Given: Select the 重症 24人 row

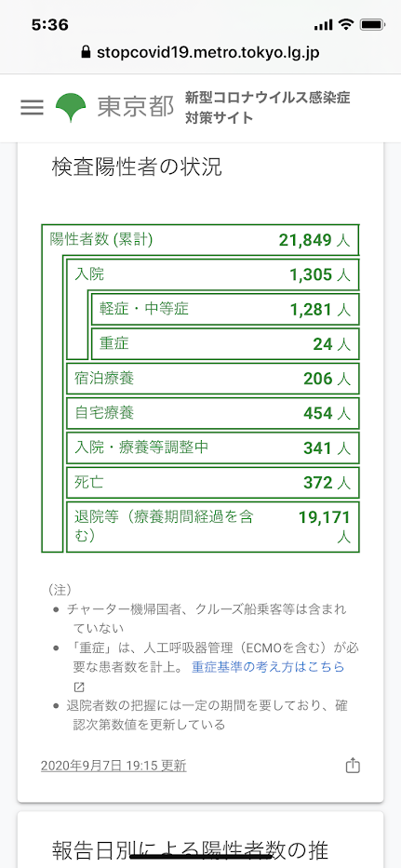Looking at the screenshot, I should (225, 344).
